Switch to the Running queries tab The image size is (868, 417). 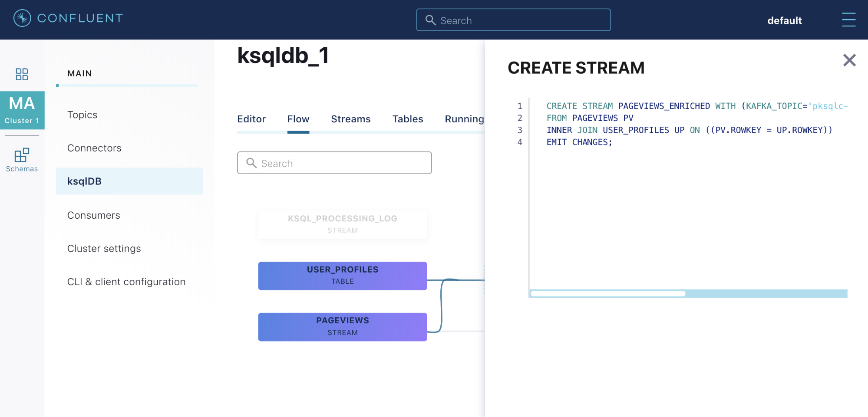(x=464, y=119)
